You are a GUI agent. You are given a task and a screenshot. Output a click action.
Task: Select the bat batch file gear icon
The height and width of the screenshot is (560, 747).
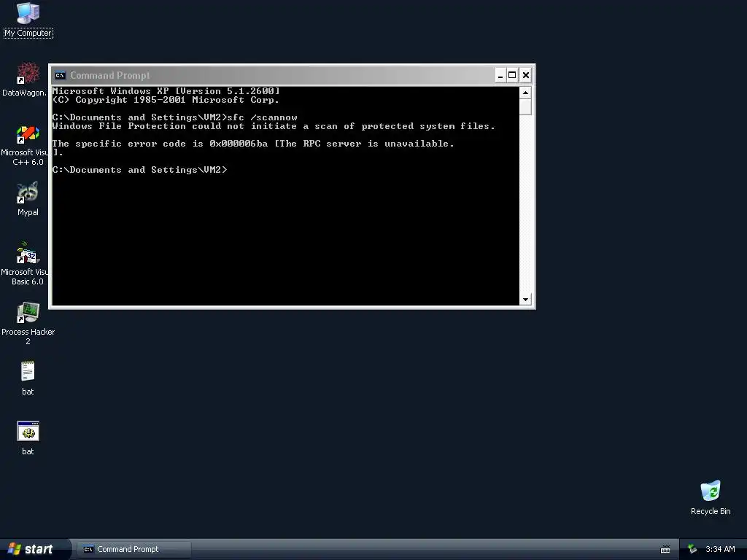(x=28, y=438)
